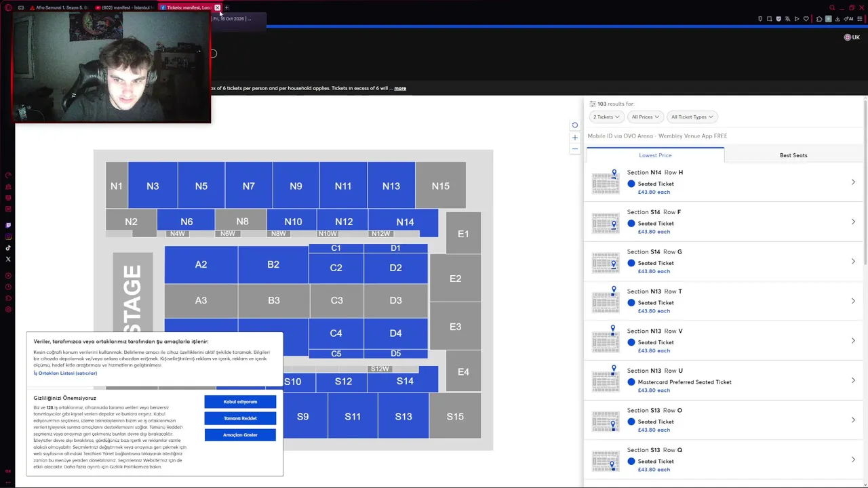Select section N13 on the seat map
868x488 pixels.
(x=391, y=186)
